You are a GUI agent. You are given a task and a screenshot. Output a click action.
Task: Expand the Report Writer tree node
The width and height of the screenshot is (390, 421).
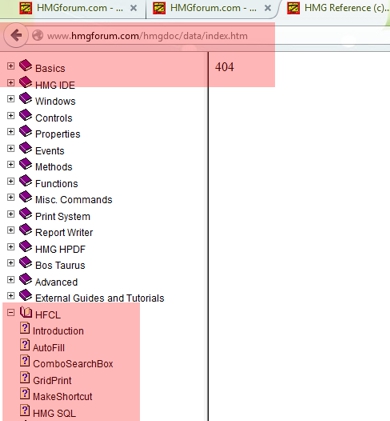[11, 230]
